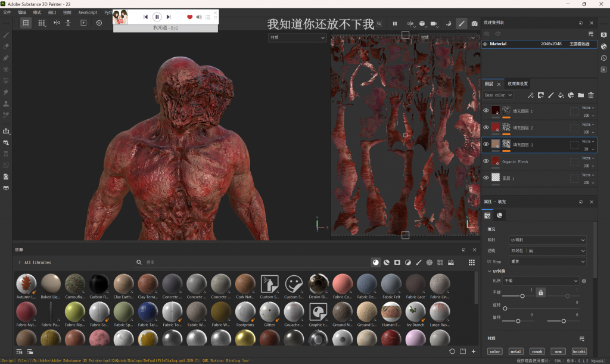Select the Paint brush tool in left toolbar
This screenshot has height=364, width=610.
click(x=6, y=35)
